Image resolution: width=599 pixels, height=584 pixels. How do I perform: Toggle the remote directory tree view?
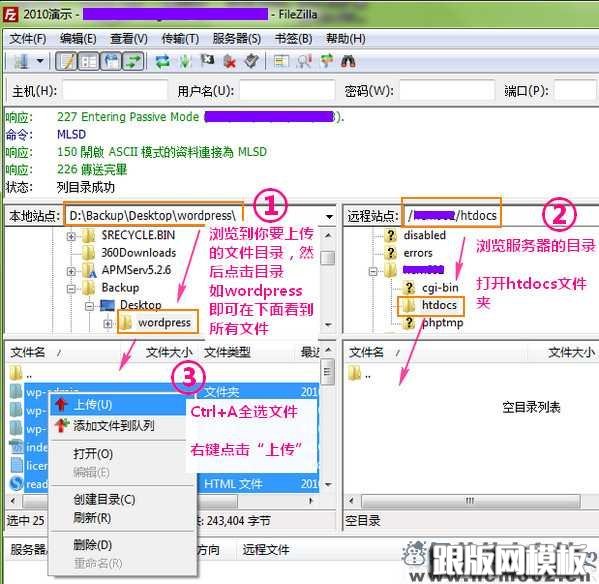click(x=111, y=61)
